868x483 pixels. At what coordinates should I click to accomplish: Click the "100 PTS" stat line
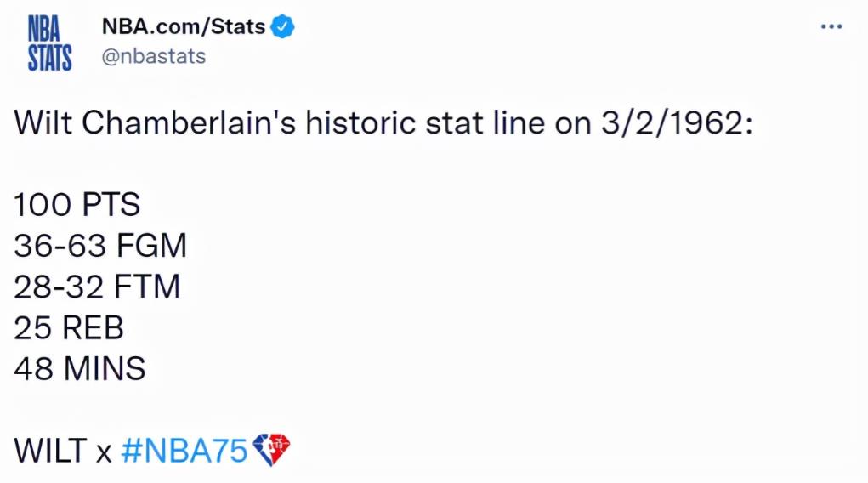(77, 205)
